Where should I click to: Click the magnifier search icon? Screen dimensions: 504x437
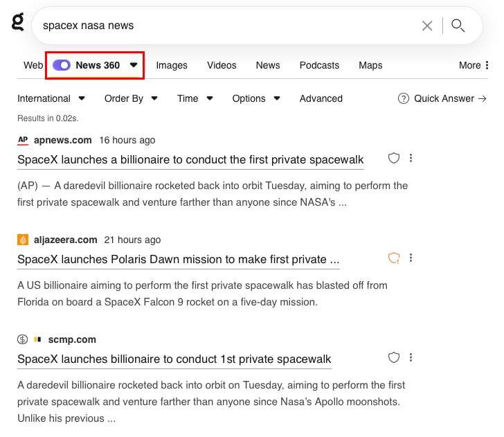pyautogui.click(x=458, y=26)
